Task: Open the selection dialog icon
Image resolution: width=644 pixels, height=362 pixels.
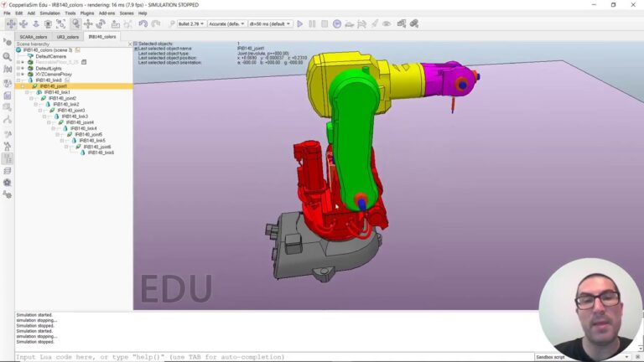Action: click(8, 134)
